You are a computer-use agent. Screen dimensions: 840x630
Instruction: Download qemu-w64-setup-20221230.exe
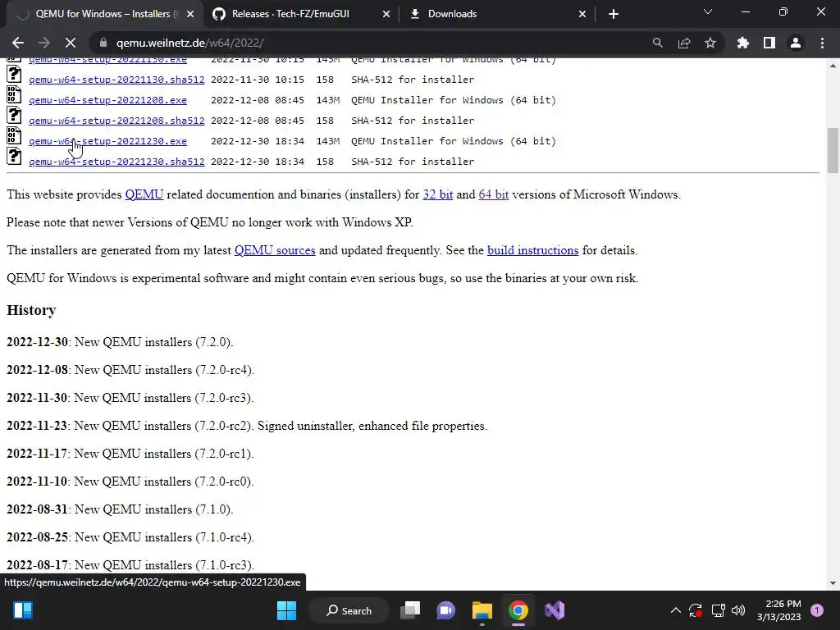(107, 141)
